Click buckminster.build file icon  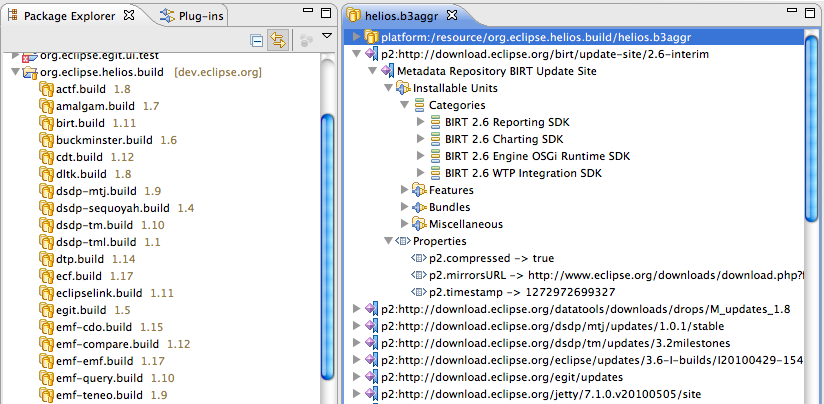coord(47,140)
